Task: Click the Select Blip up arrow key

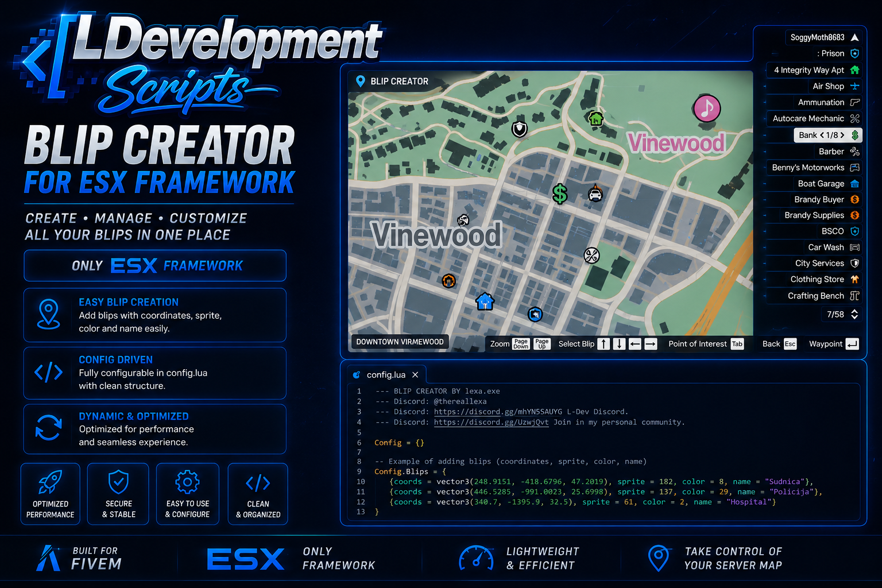Action: [604, 344]
